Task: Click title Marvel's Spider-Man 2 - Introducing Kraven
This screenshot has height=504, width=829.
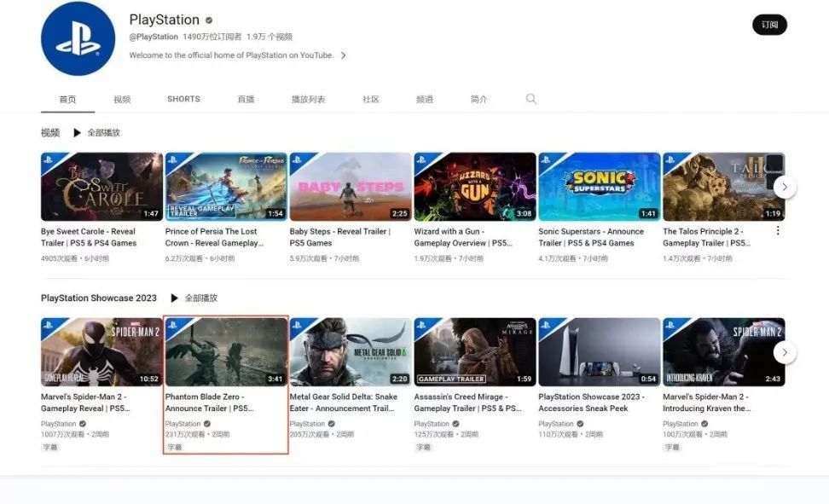Action: 707,403
